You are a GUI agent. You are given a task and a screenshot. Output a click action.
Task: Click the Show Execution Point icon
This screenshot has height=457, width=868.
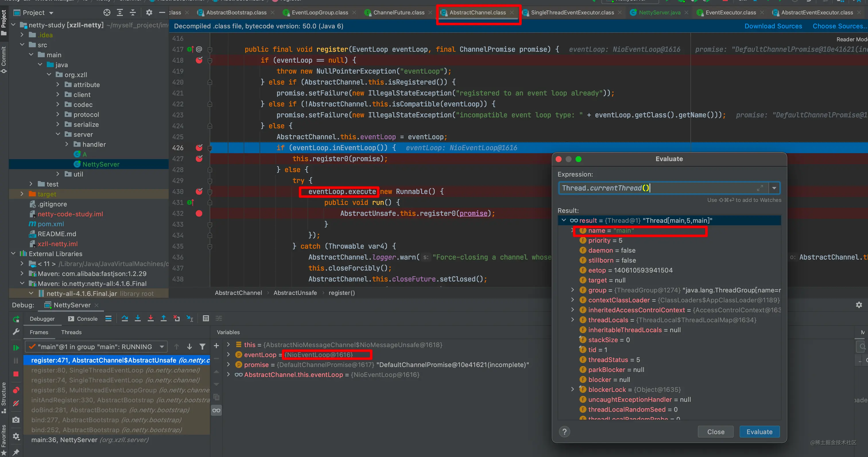coord(108,318)
